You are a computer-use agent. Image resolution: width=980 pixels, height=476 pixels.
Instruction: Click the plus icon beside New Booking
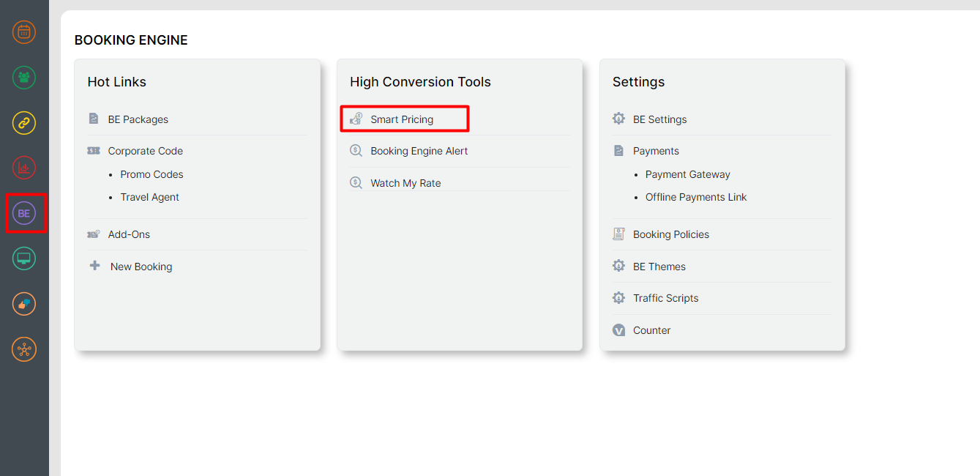[x=94, y=266]
